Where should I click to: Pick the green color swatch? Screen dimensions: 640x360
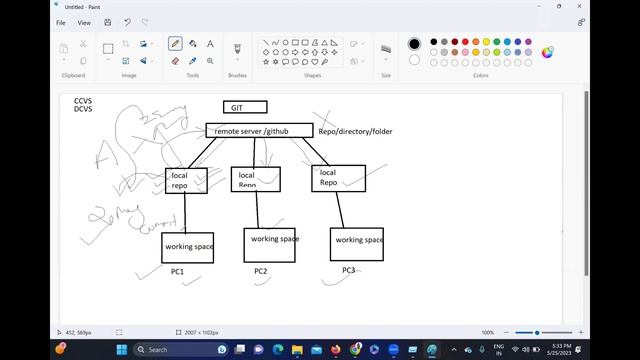[497, 42]
